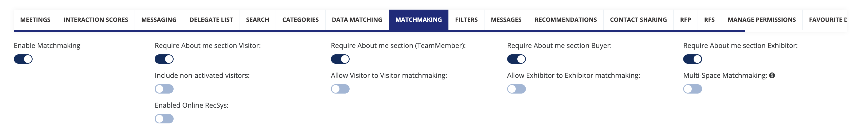
Task: Turn off Require About me section Buyer
Action: click(x=516, y=59)
